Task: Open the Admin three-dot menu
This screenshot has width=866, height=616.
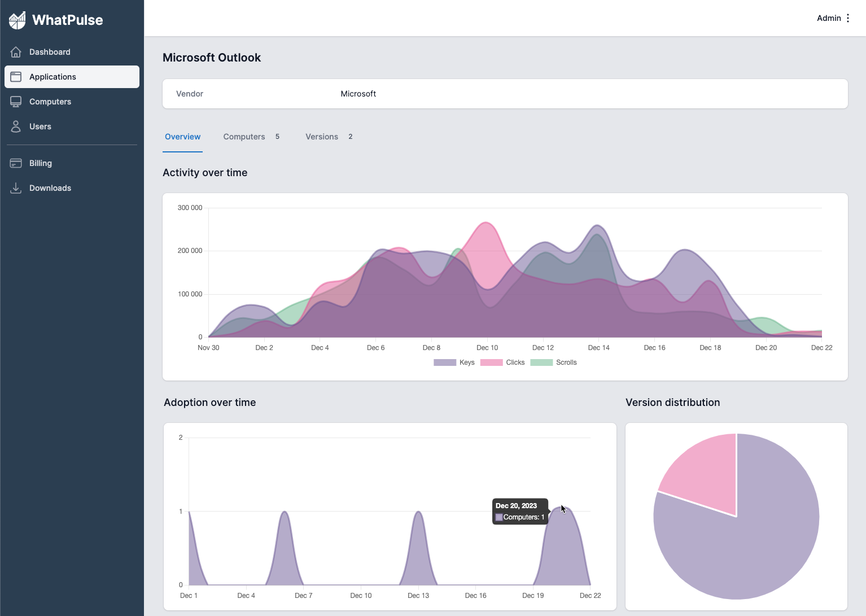Action: (x=848, y=18)
